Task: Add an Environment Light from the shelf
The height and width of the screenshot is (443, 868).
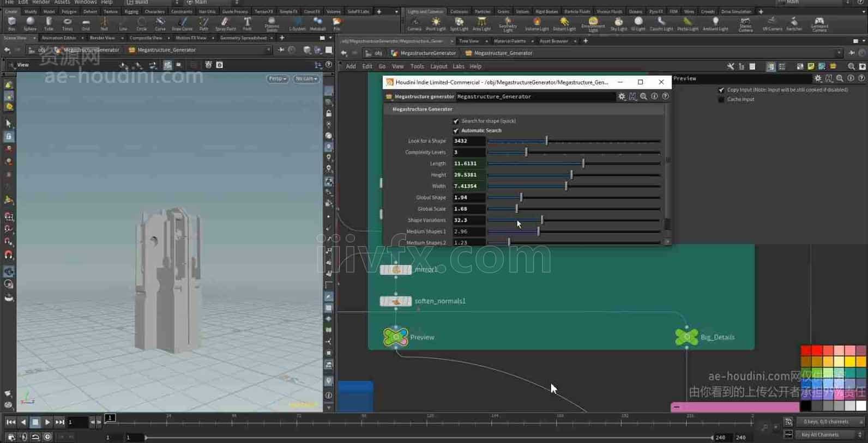Action: coord(593,24)
